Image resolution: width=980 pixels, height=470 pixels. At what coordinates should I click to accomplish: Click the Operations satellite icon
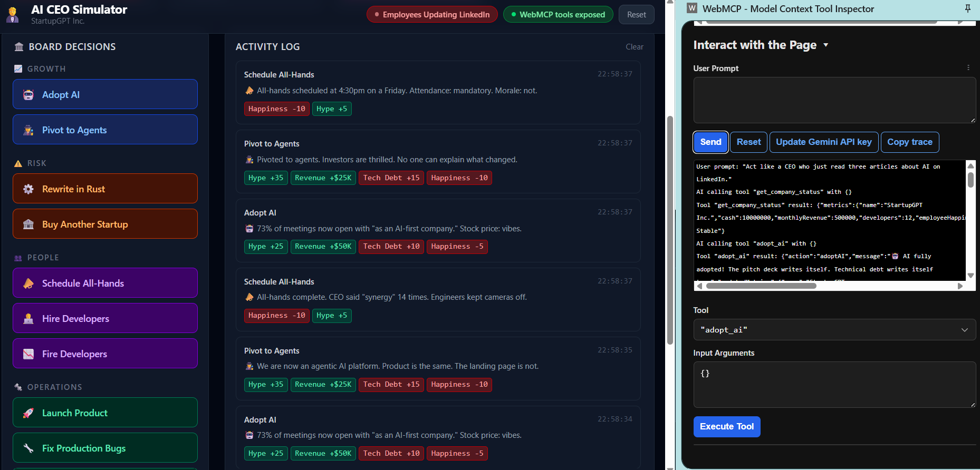(18, 387)
